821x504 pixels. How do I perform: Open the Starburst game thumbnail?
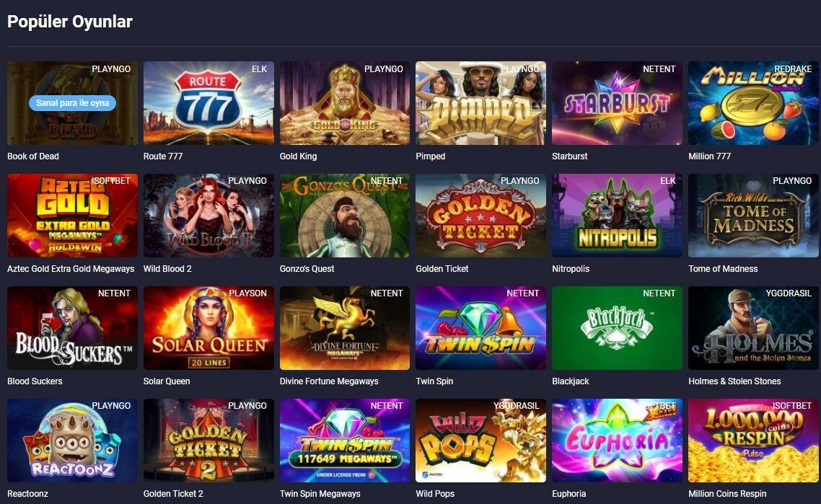617,103
